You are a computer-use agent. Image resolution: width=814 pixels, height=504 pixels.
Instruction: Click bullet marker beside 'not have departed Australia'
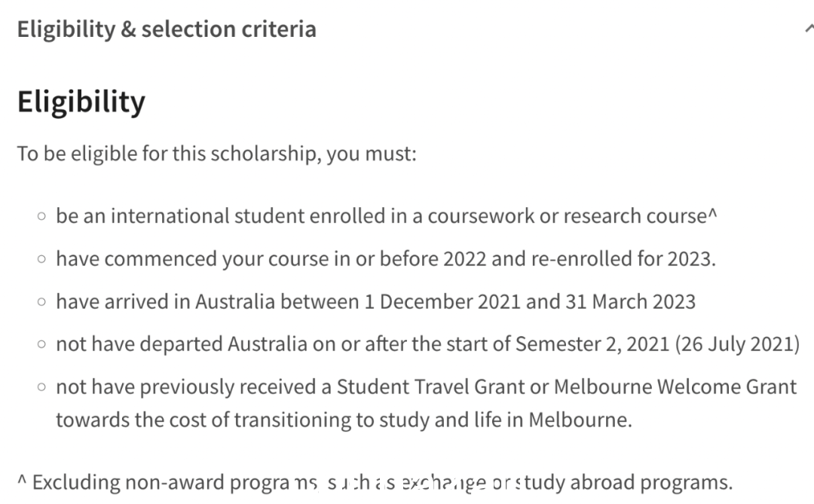(x=41, y=344)
